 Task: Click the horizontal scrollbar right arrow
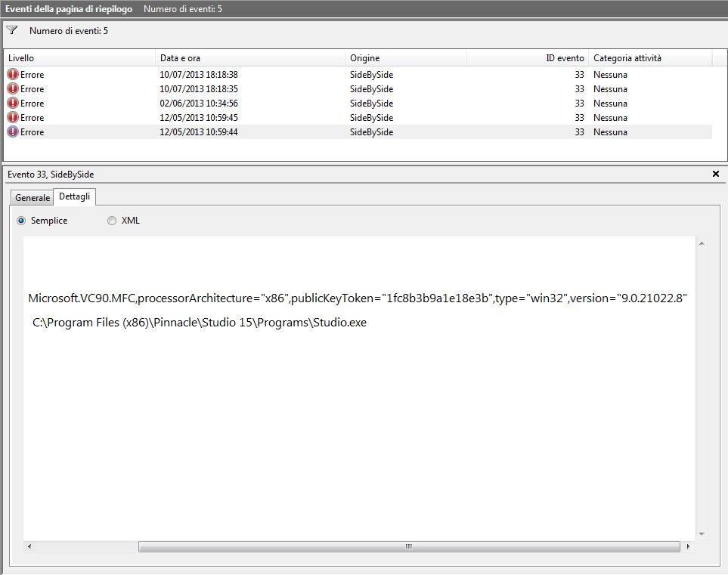688,546
